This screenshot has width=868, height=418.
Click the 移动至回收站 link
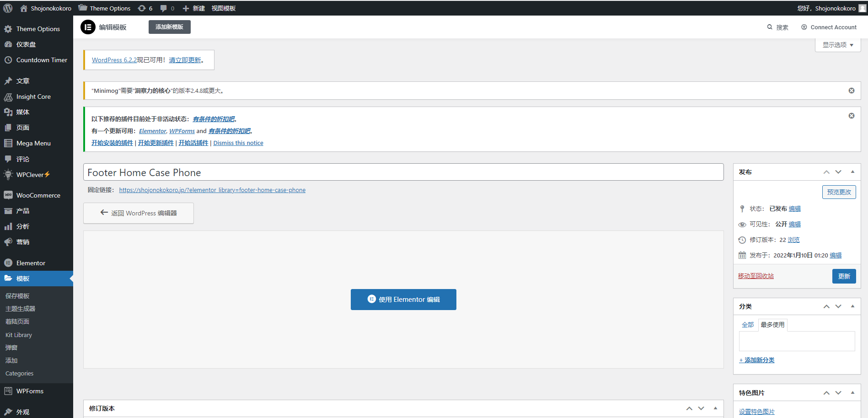[x=756, y=276]
